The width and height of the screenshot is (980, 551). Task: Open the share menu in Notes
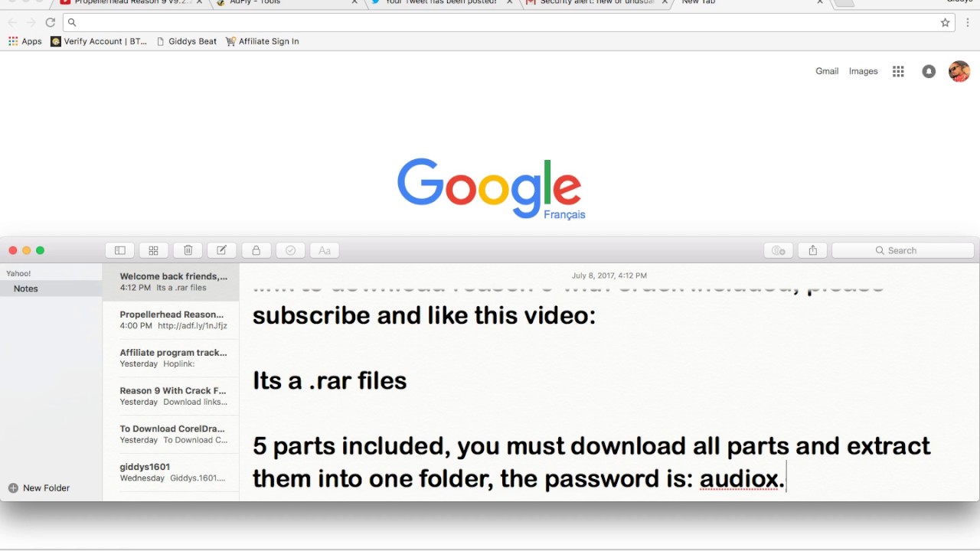pyautogui.click(x=812, y=250)
